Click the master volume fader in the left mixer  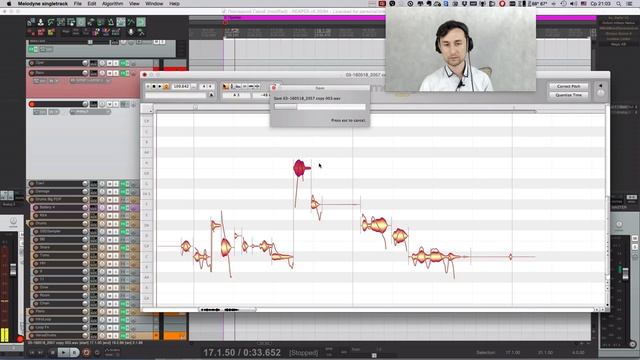click(x=13, y=269)
